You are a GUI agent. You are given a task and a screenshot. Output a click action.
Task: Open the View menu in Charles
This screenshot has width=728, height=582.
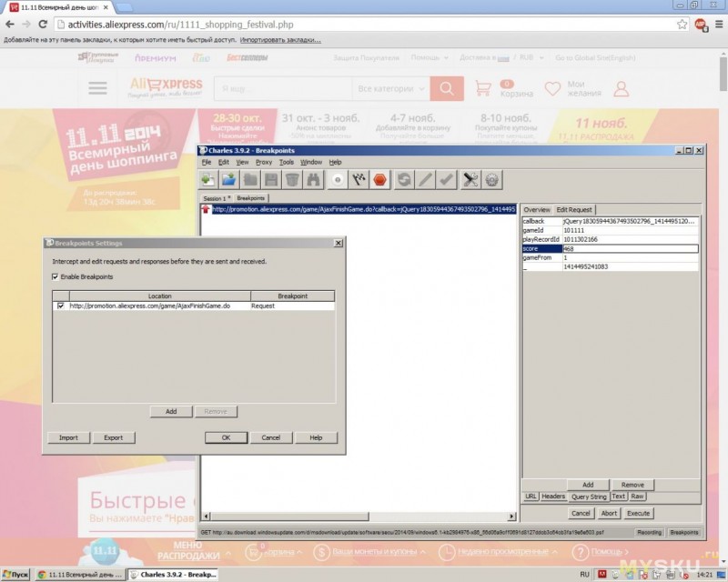[242, 162]
